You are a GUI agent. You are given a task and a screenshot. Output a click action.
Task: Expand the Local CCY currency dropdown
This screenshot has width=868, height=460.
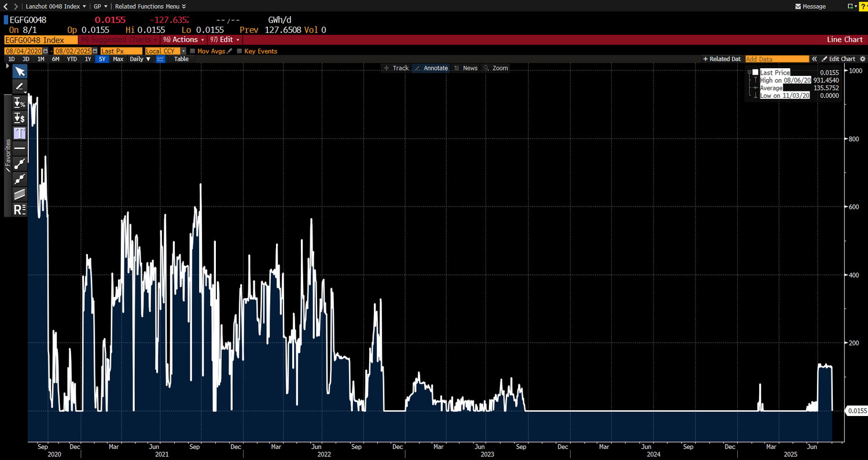(x=166, y=51)
